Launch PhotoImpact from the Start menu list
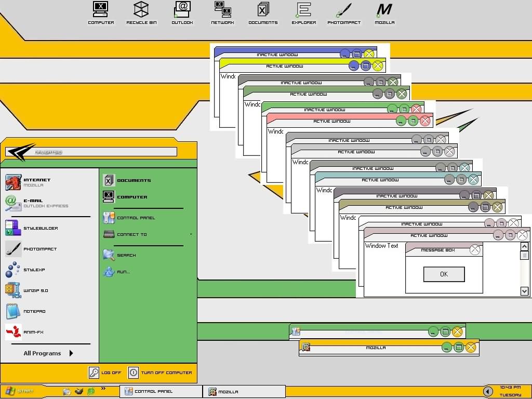 31,249
